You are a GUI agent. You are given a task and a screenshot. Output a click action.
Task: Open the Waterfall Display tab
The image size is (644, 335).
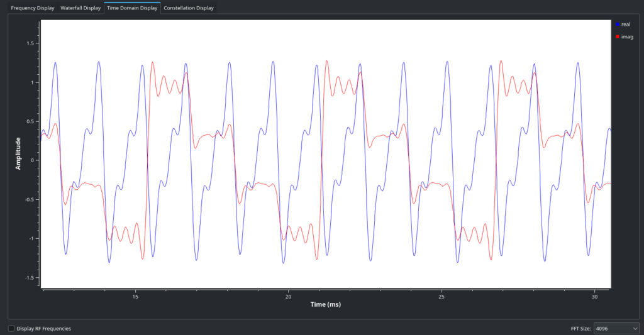point(80,8)
